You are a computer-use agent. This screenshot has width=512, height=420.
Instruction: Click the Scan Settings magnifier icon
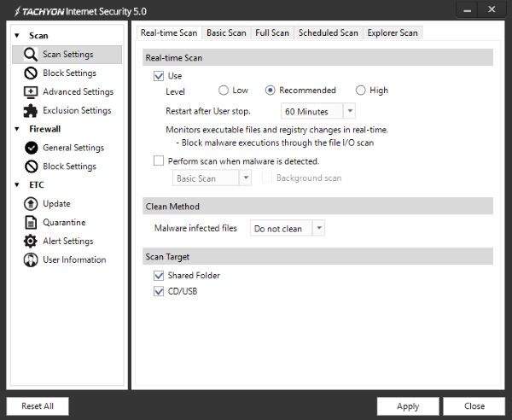31,55
